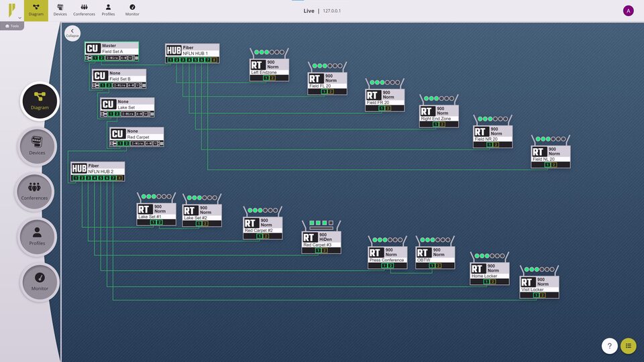Open the Monitor gauge icon in top bar
This screenshot has height=362, width=644.
132,10
